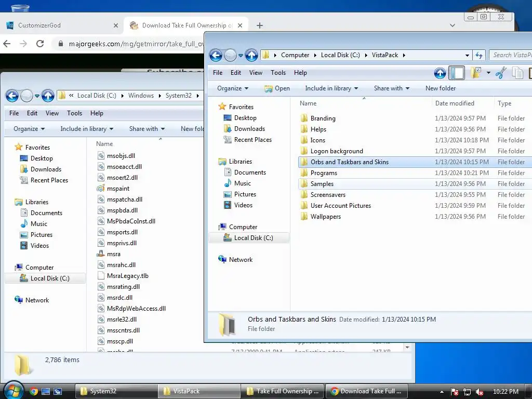
Task: Click New folder in VistaPack toolbar
Action: pyautogui.click(x=441, y=88)
